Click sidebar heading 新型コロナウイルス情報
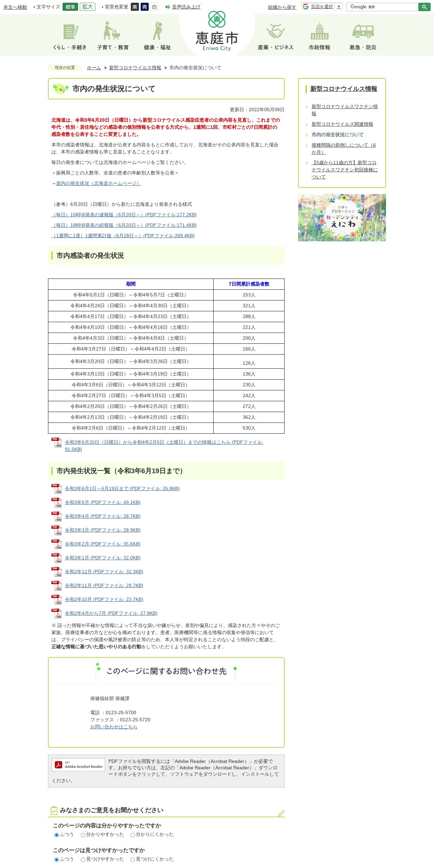This screenshot has height=868, width=434. 344,89
